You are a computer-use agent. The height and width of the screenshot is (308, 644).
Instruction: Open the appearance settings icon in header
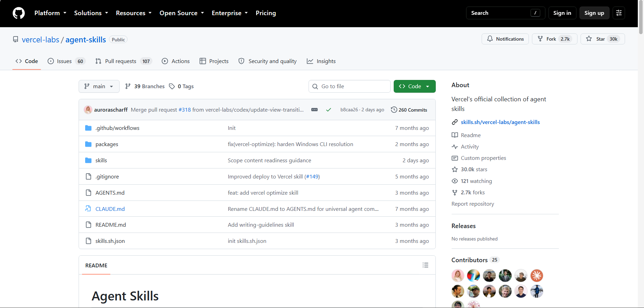[619, 13]
